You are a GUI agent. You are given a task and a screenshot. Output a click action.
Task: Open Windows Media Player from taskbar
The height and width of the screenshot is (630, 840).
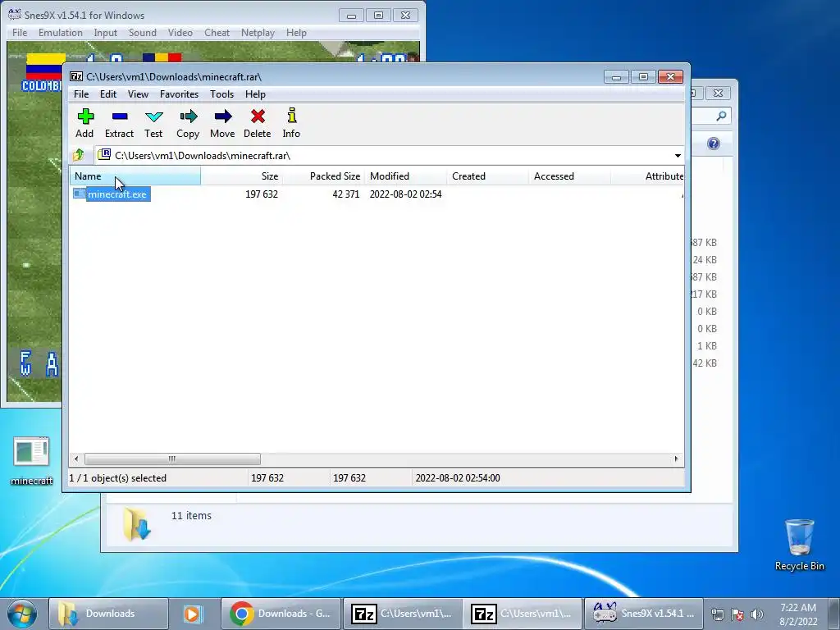(192, 614)
